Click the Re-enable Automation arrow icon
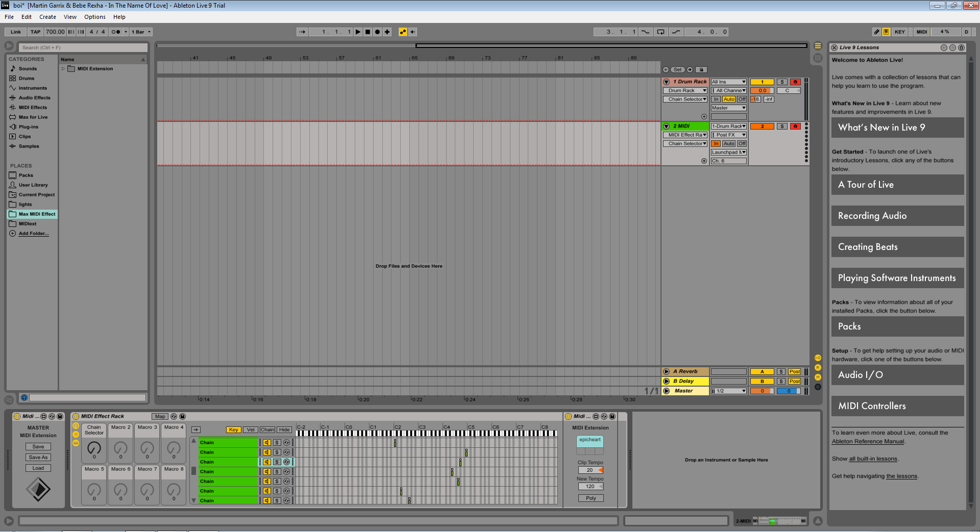The height and width of the screenshot is (532, 980). [412, 32]
